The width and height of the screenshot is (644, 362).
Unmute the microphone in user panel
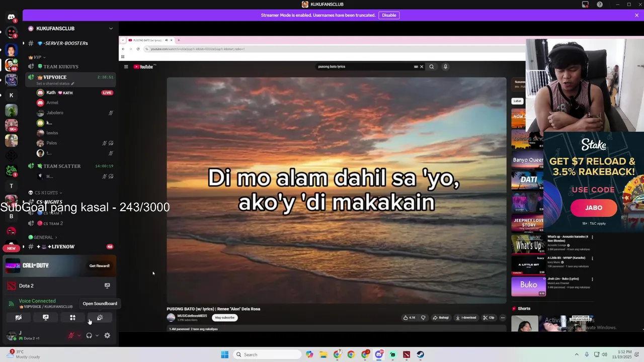click(71, 335)
